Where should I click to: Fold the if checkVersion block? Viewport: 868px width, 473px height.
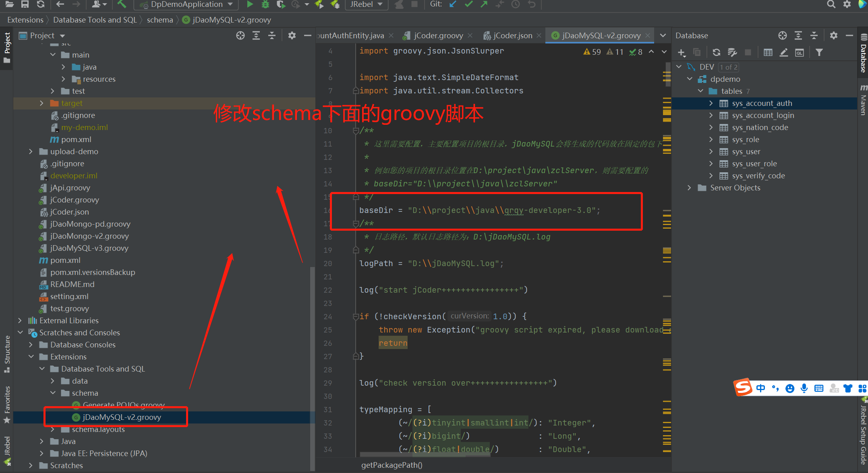(x=356, y=317)
